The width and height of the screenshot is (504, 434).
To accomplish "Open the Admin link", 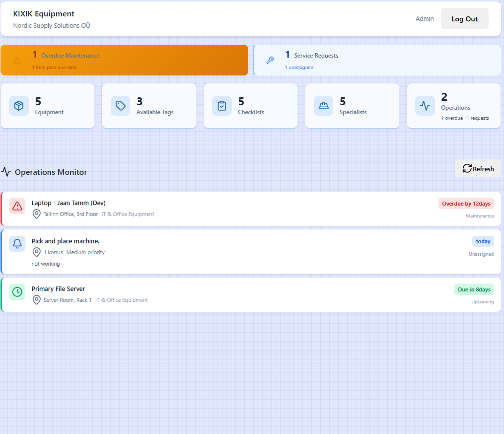I will (425, 18).
